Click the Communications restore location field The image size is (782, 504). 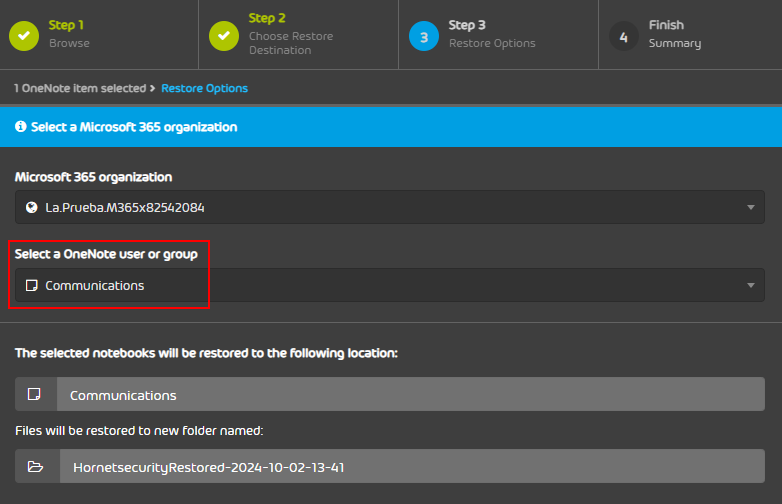(410, 394)
